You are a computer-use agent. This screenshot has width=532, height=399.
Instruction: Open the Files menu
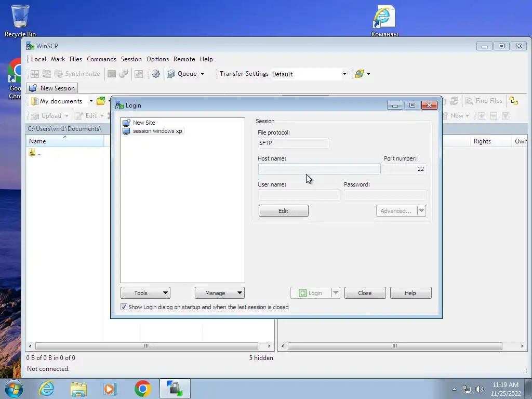(x=76, y=59)
